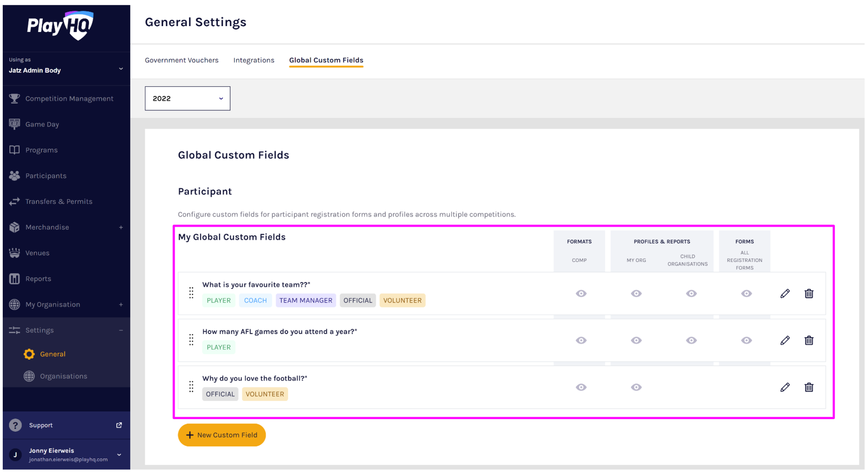Grab drag handle of AFL games field
868x474 pixels.
click(x=191, y=340)
